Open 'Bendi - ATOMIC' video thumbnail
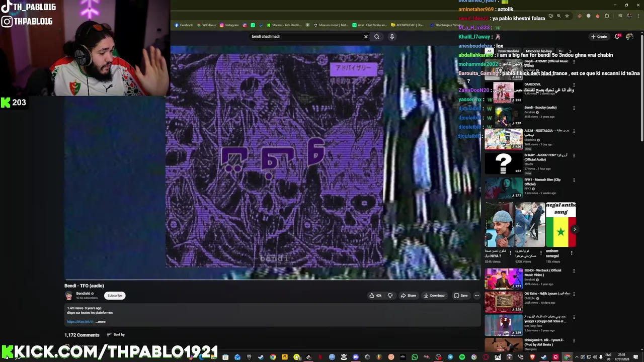 pyautogui.click(x=504, y=69)
